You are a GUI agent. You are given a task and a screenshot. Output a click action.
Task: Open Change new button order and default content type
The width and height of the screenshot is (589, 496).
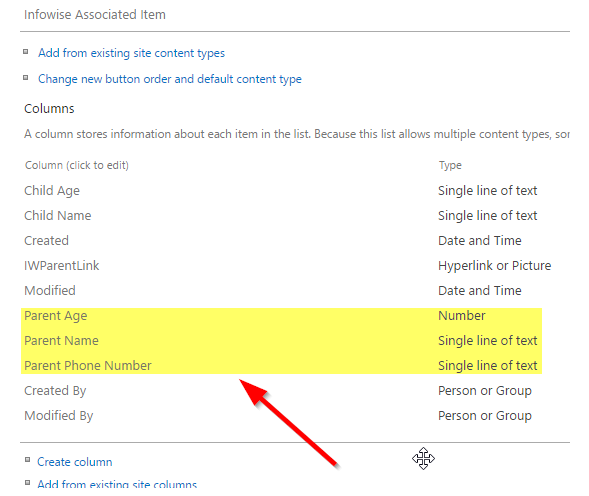(169, 79)
